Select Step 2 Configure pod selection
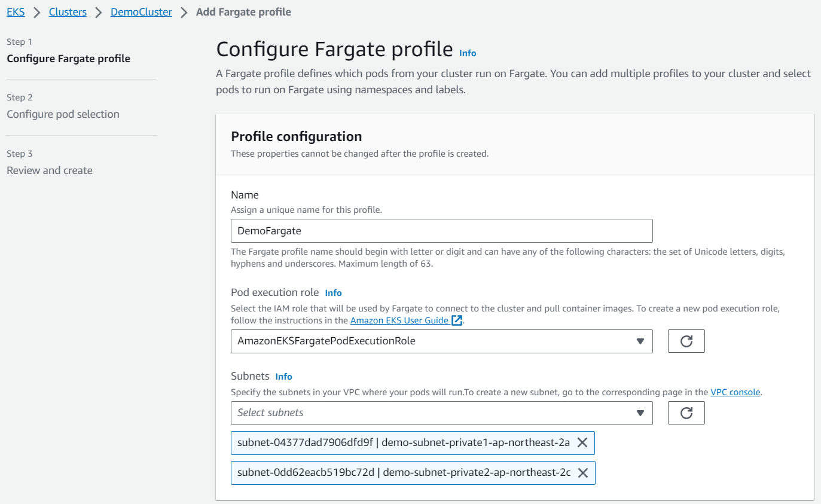The image size is (821, 504). [x=63, y=114]
